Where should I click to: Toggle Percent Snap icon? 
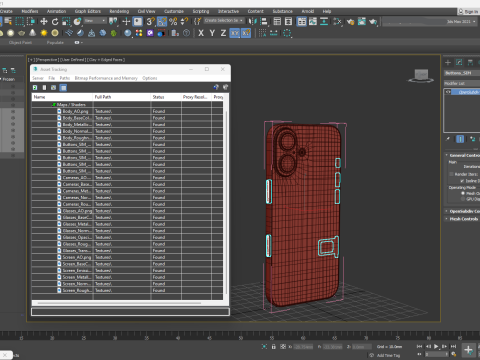point(173,22)
